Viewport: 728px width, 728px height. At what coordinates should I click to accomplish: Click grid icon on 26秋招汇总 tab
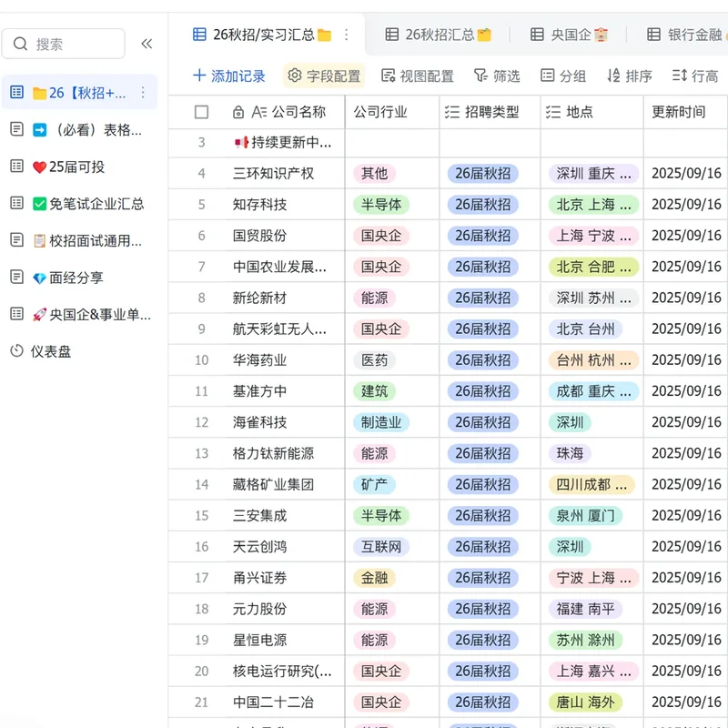pos(392,35)
